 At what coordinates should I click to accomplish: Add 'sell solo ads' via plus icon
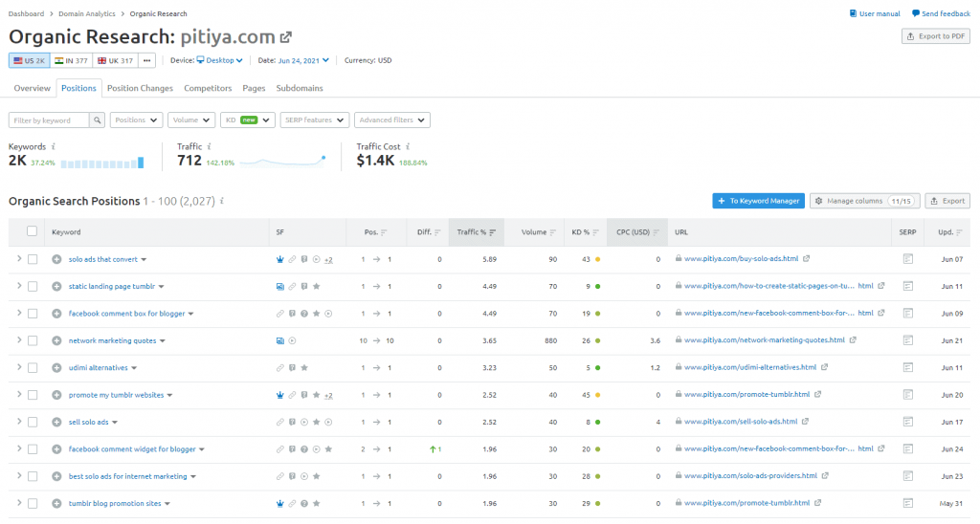[x=56, y=423]
